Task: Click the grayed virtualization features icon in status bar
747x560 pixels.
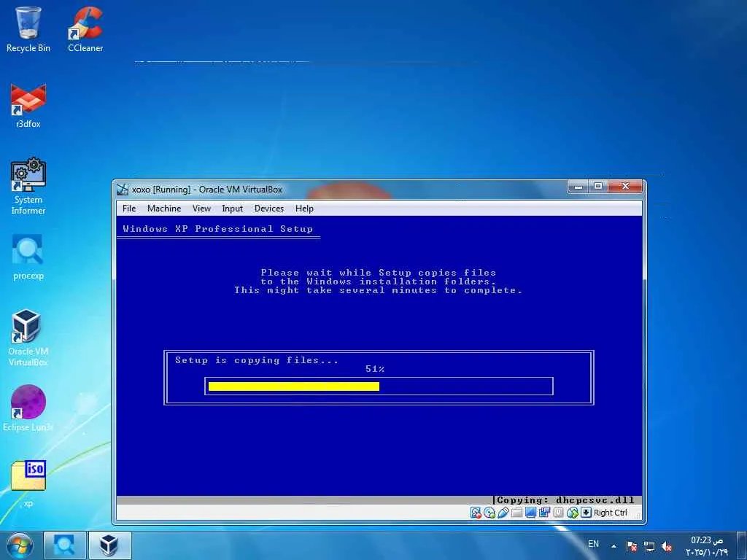Action: click(x=558, y=513)
